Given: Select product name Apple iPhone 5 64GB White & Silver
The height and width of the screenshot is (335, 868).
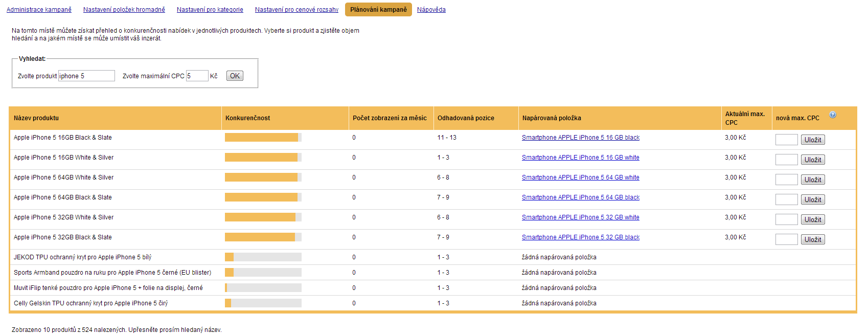Looking at the screenshot, I should 64,177.
